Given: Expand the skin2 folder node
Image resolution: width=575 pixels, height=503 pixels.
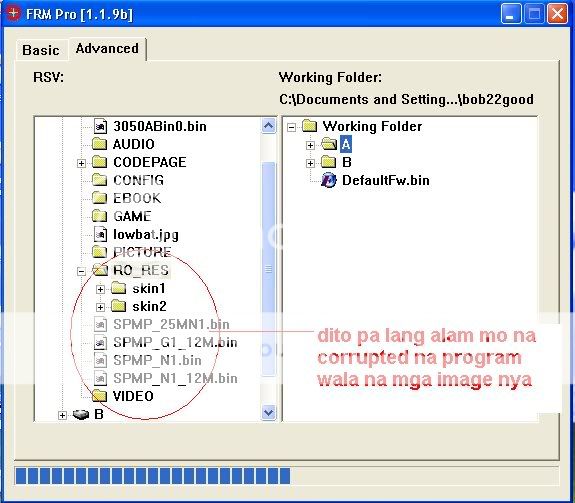Looking at the screenshot, I should [x=100, y=307].
